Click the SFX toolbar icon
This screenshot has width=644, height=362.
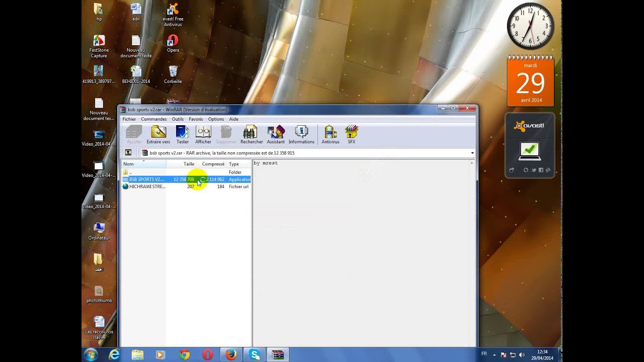(351, 135)
